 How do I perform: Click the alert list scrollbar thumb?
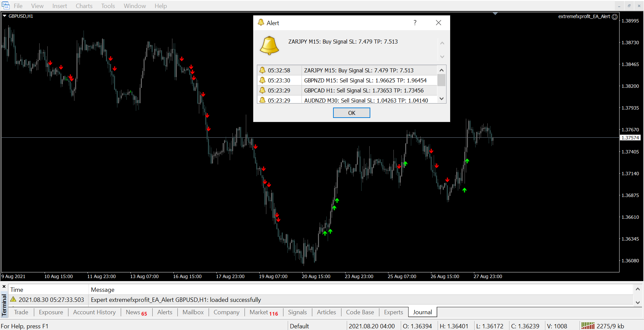point(441,80)
